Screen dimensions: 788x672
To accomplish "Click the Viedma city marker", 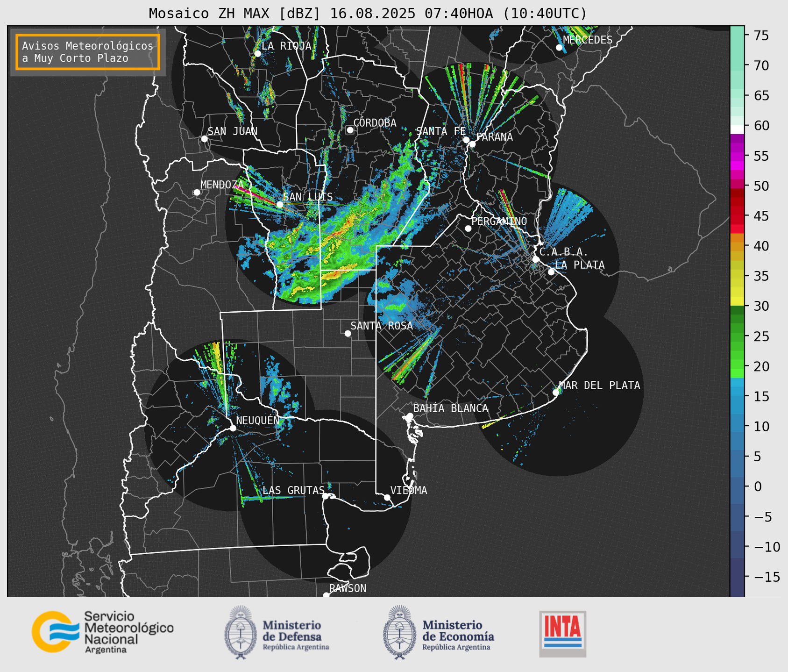I will (387, 497).
